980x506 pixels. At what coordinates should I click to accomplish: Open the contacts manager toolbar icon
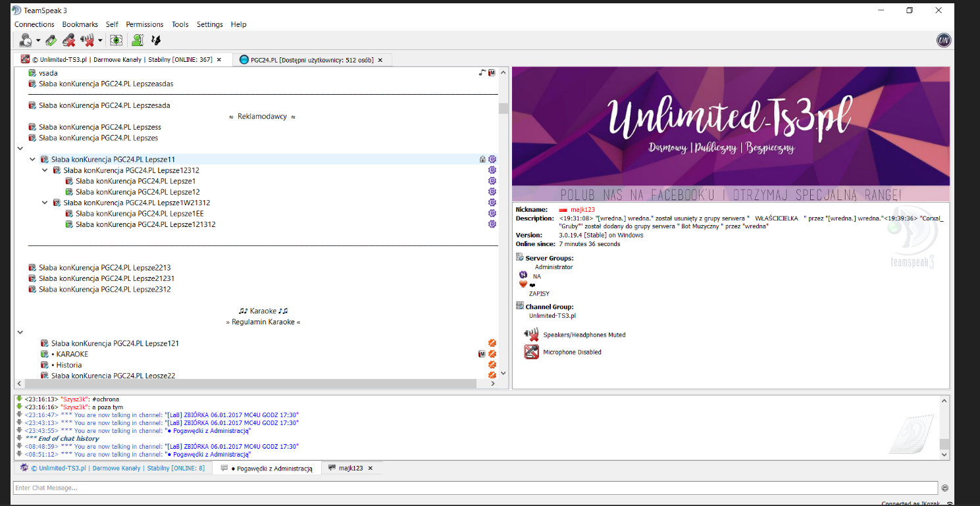(137, 40)
